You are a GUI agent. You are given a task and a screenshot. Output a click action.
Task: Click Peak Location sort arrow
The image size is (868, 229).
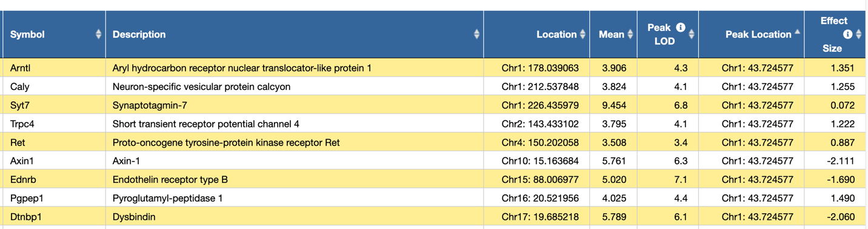pyautogui.click(x=797, y=32)
